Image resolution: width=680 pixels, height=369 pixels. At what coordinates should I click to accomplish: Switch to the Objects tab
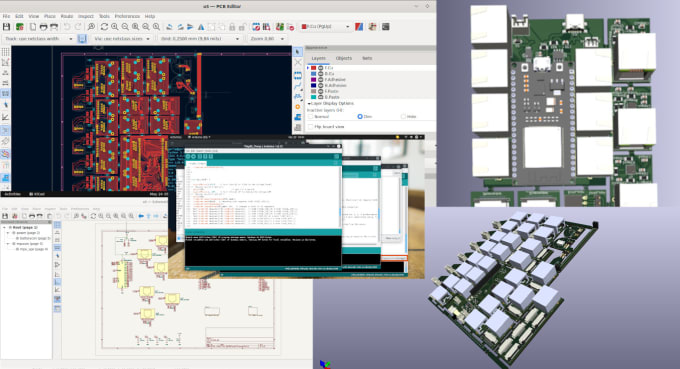coord(343,58)
